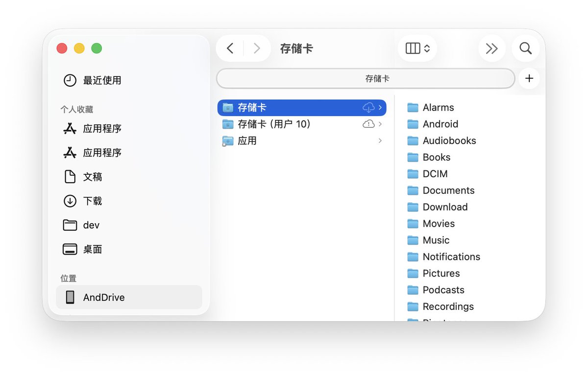Image resolution: width=588 pixels, height=377 pixels.
Task: Open the column view switcher
Action: pyautogui.click(x=417, y=48)
